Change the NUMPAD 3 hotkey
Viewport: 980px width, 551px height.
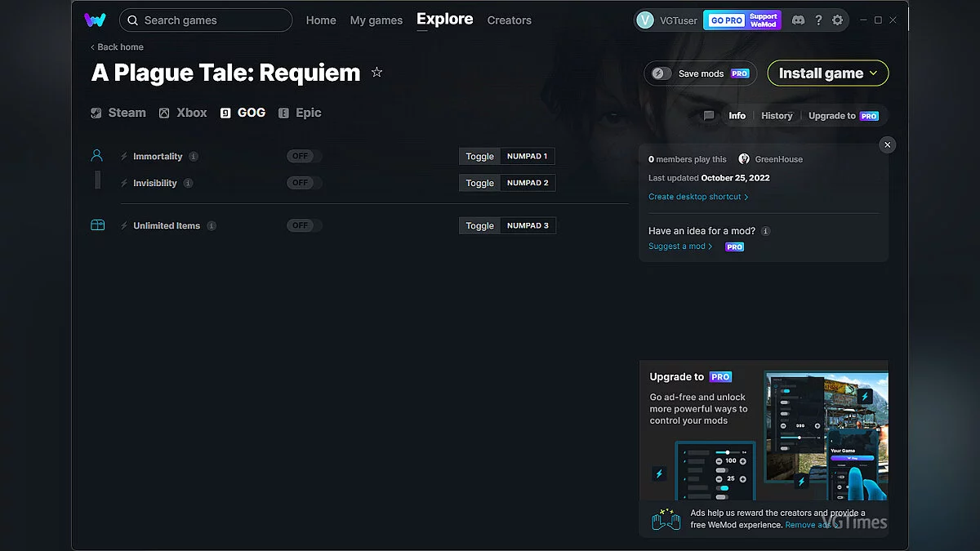(528, 225)
